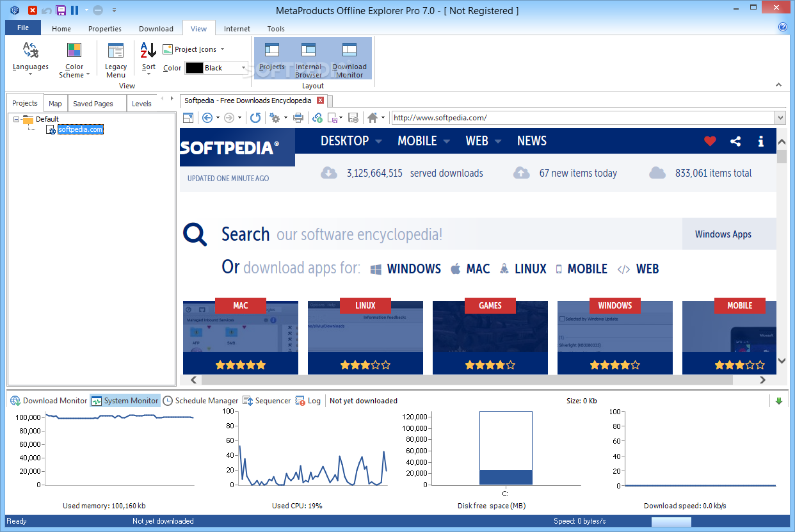
Task: Close the Softpedia browser tab
Action: tap(321, 101)
